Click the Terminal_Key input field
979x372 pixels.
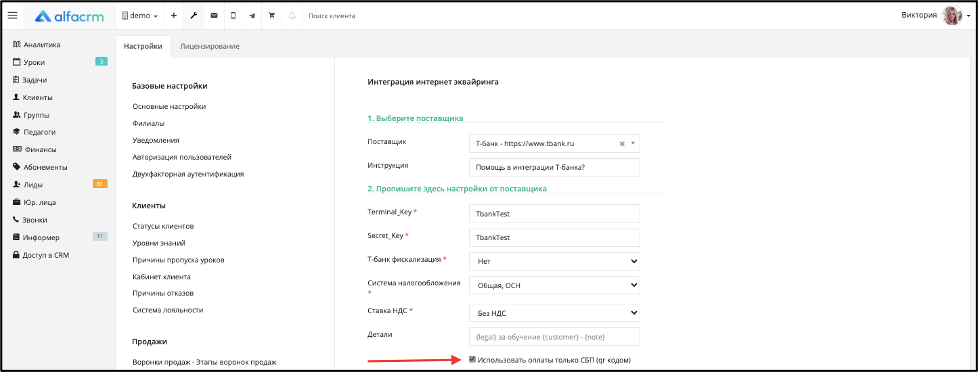[554, 213]
